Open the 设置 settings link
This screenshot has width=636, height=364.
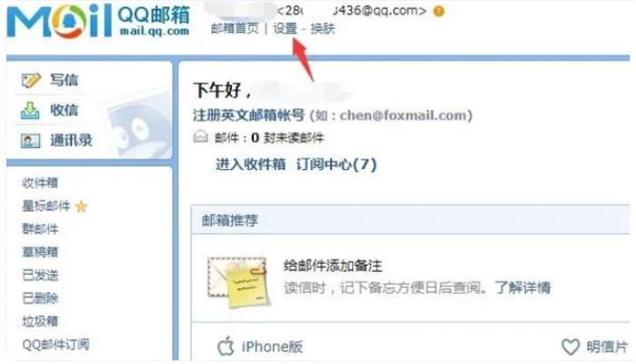[285, 28]
